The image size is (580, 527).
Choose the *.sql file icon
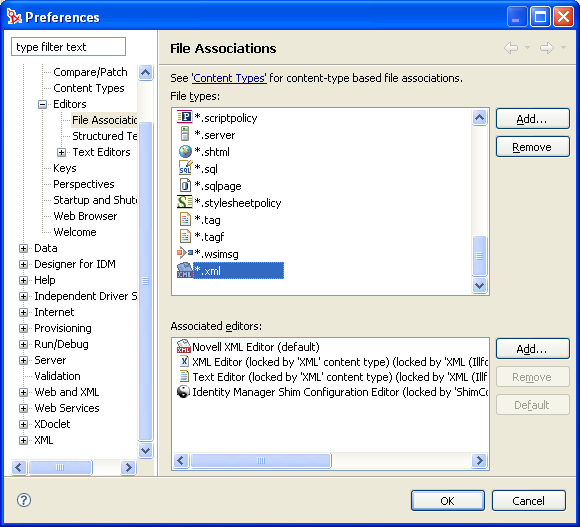[185, 168]
